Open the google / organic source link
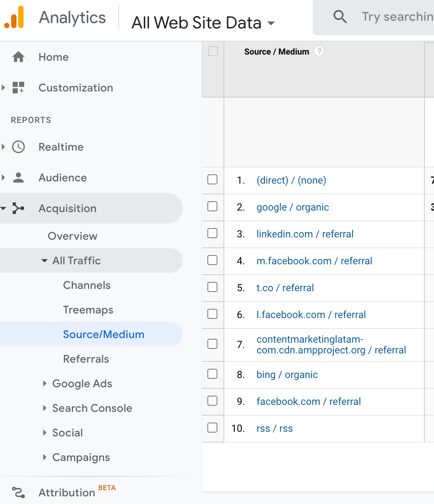 pos(292,207)
